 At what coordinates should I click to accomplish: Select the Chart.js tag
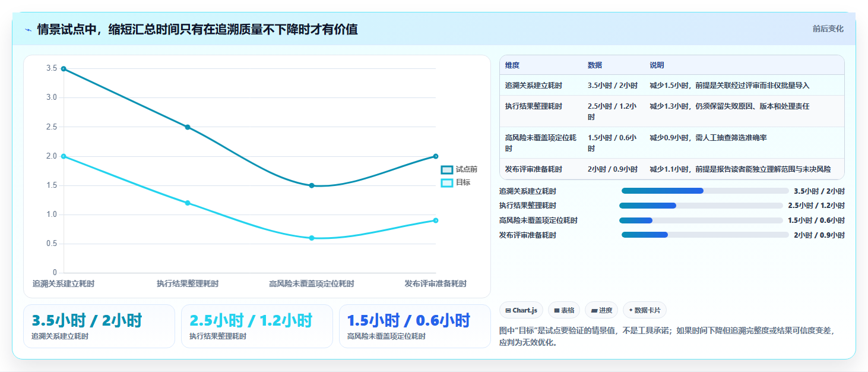click(x=521, y=310)
